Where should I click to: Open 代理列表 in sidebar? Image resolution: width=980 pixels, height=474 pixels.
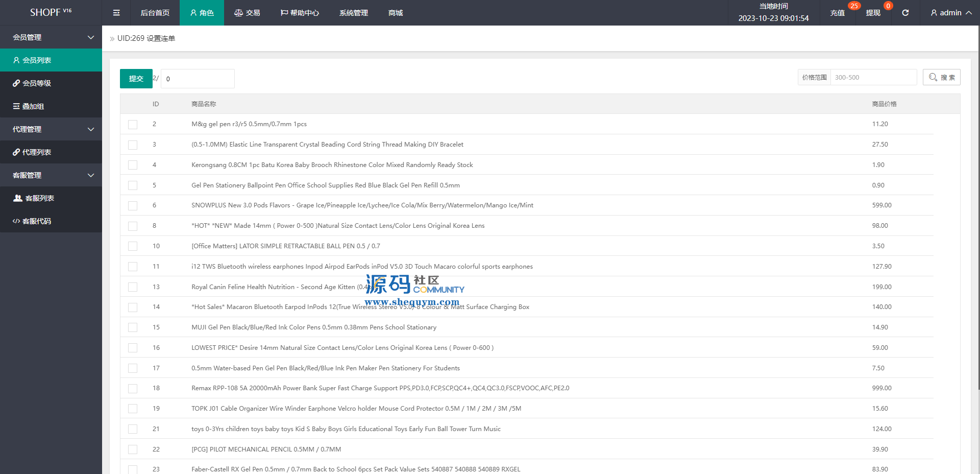pos(51,152)
